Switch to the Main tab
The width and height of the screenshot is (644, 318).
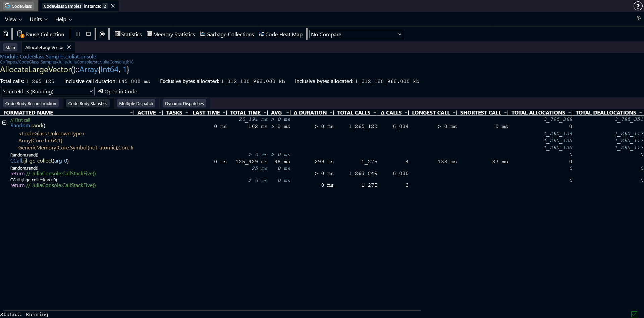pos(10,47)
